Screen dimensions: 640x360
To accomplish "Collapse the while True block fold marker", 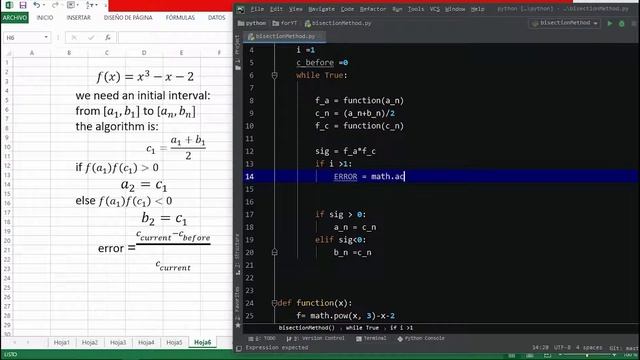I will (274, 75).
